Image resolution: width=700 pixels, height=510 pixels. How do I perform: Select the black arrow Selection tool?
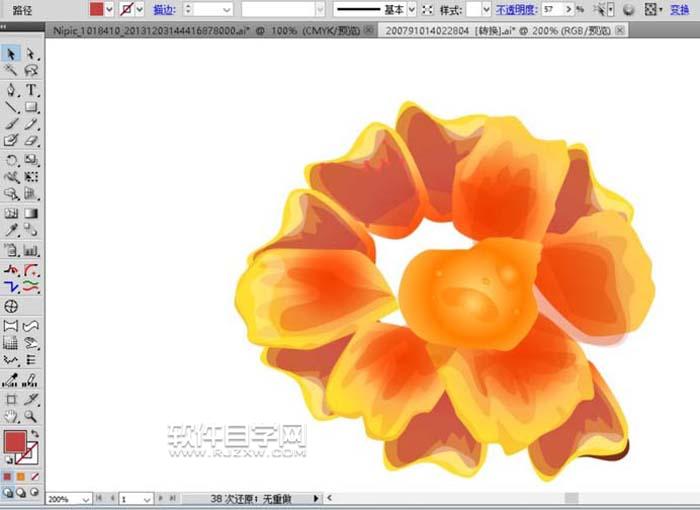11,54
